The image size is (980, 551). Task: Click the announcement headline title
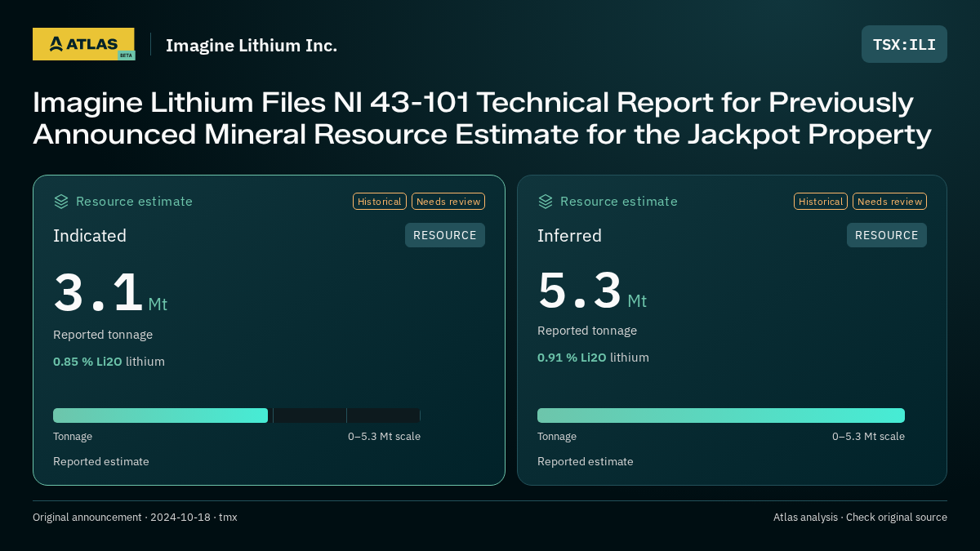482,118
